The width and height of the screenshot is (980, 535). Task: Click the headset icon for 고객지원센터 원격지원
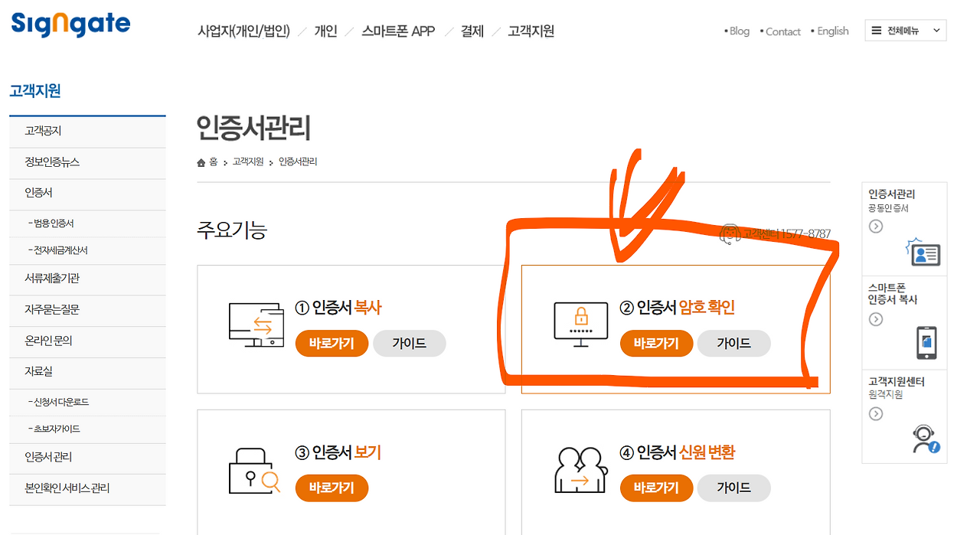pyautogui.click(x=924, y=436)
